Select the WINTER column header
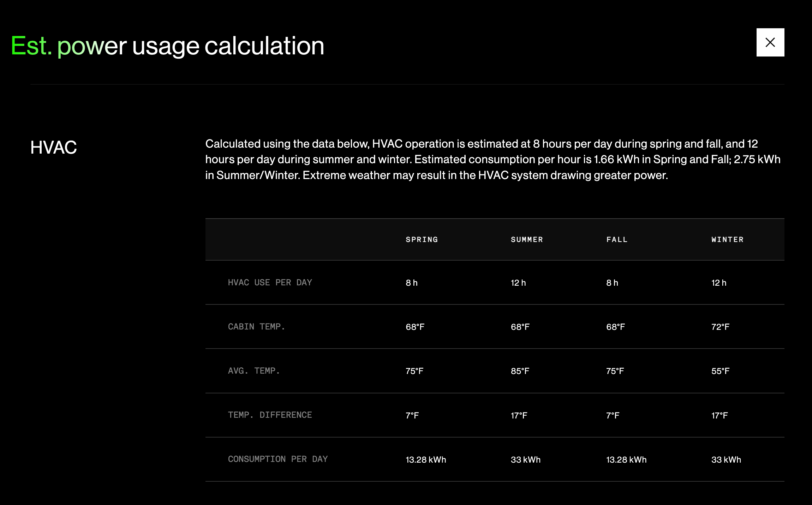This screenshot has width=812, height=505. tap(727, 239)
